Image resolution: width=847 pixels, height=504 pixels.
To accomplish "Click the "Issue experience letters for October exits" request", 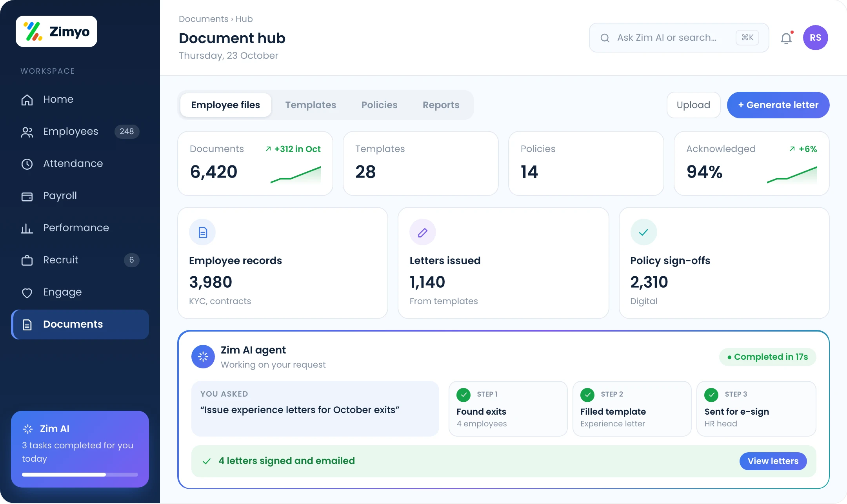I will pos(300,410).
